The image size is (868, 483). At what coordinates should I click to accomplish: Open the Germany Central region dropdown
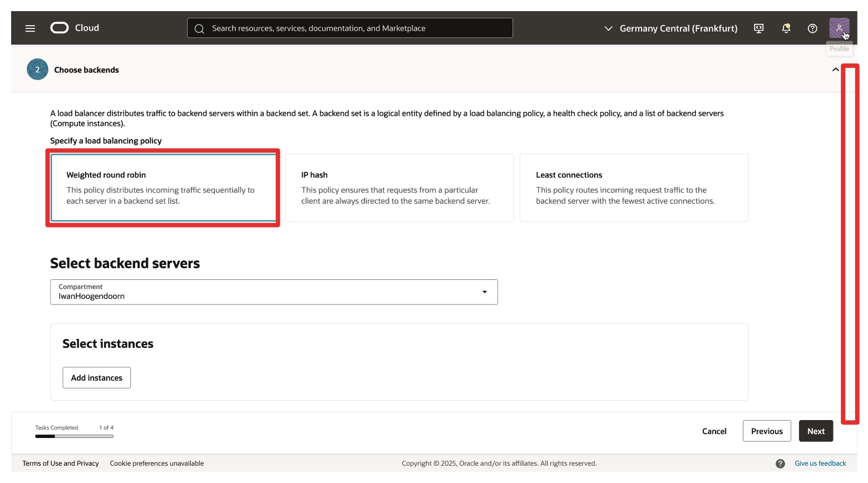click(x=670, y=28)
